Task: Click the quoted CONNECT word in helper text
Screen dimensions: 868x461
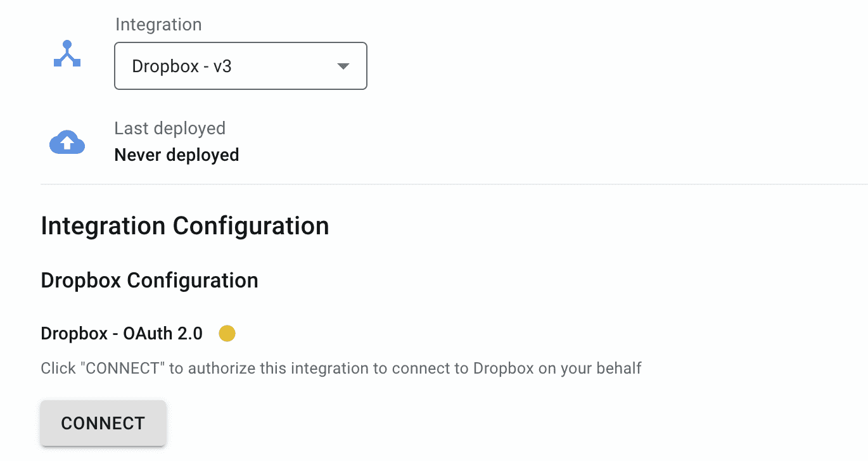Action: pyautogui.click(x=125, y=368)
